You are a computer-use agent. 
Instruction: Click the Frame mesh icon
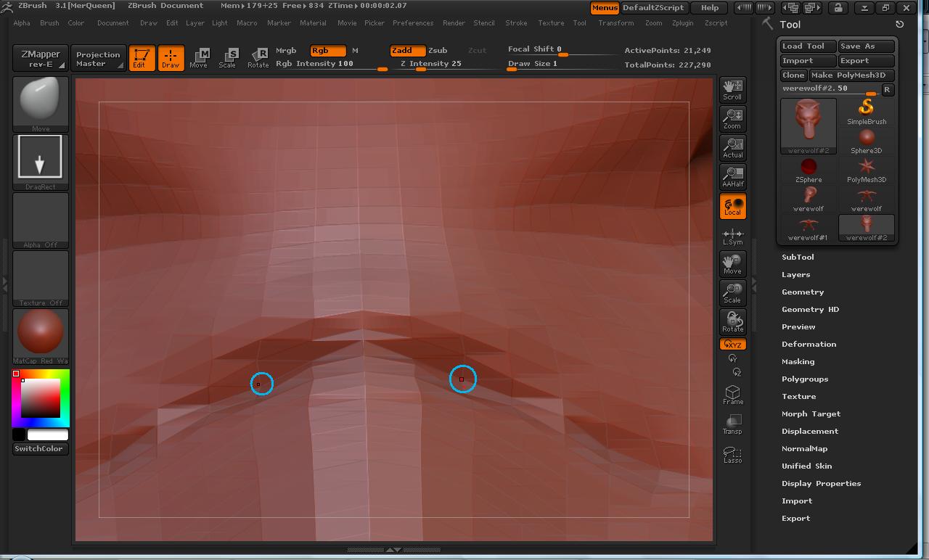click(x=732, y=395)
